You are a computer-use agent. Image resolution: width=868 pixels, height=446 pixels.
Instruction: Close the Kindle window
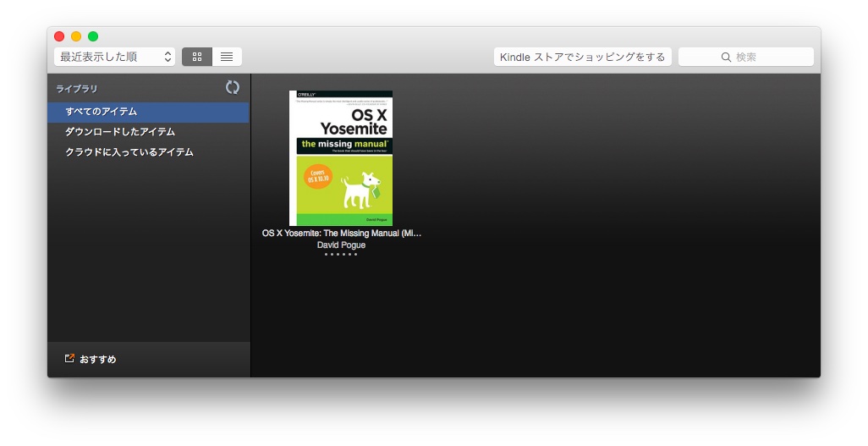tap(59, 36)
